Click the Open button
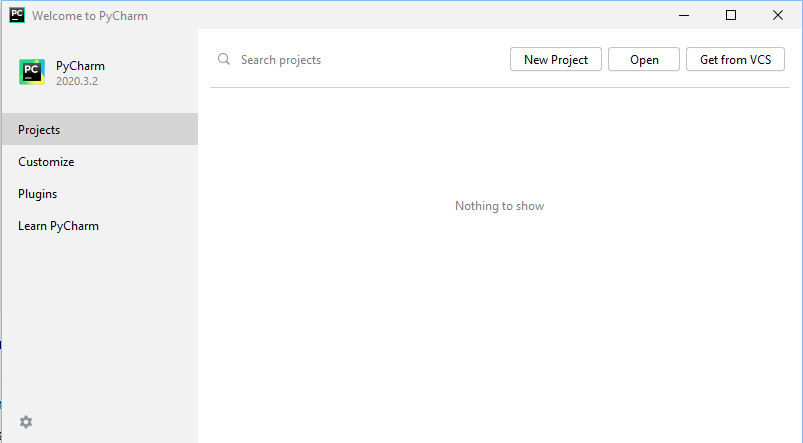Viewport: 803px width, 443px height. [644, 59]
